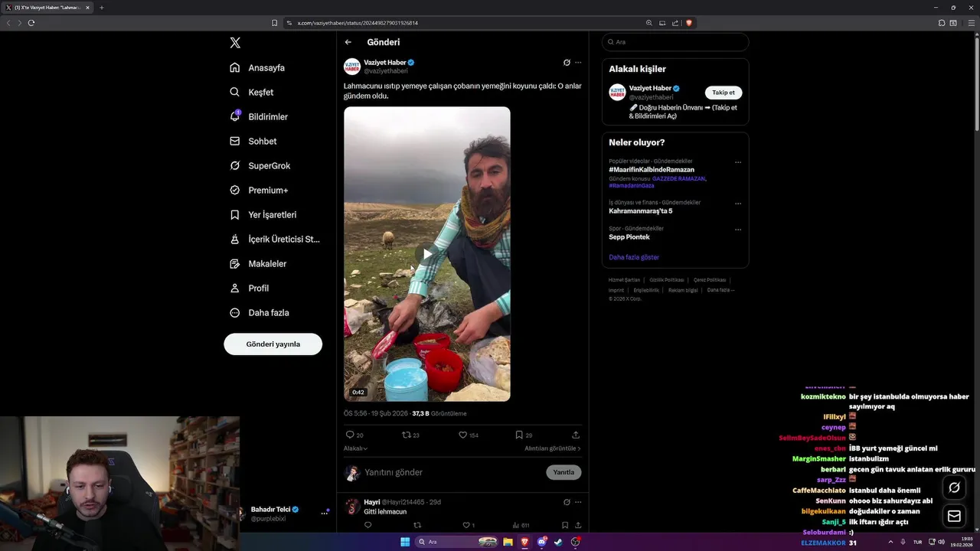Go to Profil page
The width and height of the screenshot is (980, 551).
click(250, 288)
